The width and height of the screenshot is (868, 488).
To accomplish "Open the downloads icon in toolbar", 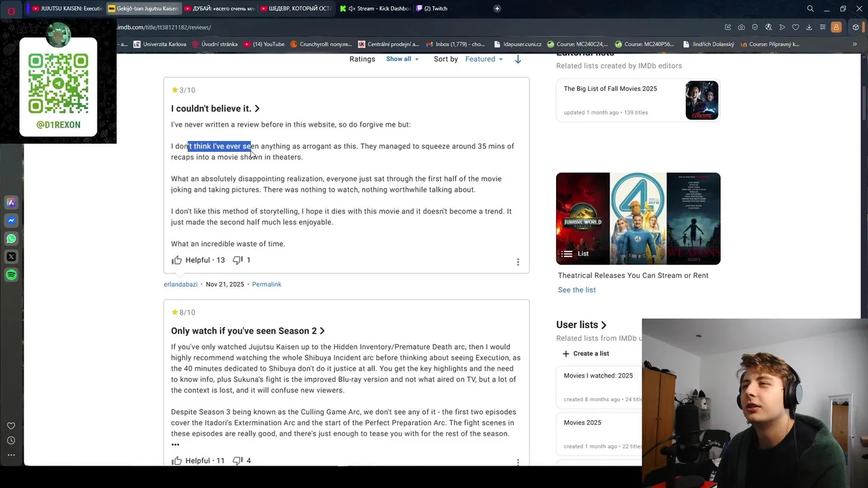I will click(x=809, y=27).
